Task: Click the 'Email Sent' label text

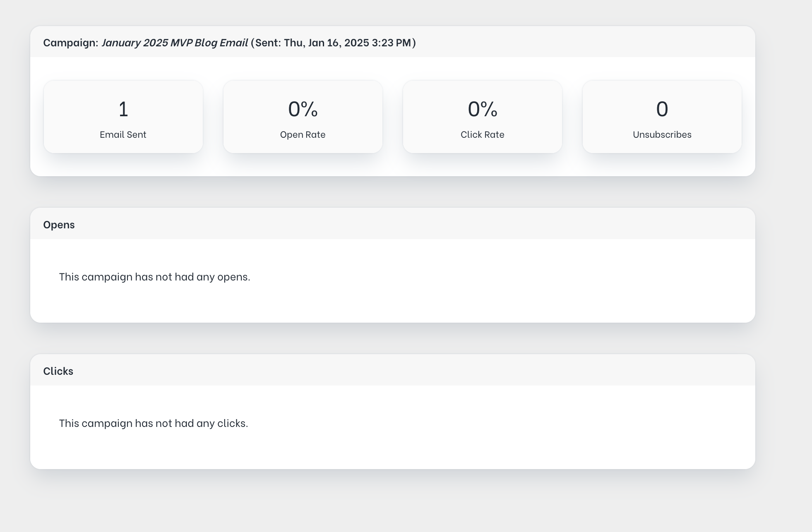Action: (123, 134)
